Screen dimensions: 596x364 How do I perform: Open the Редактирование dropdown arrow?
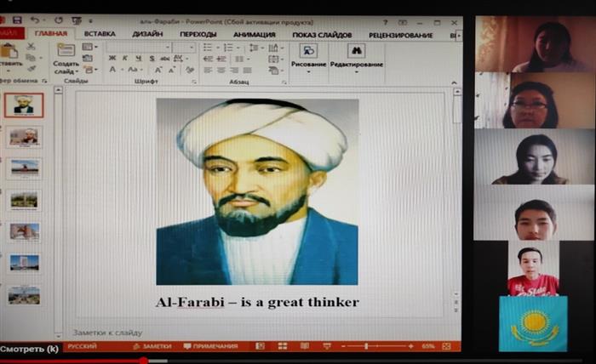tap(356, 73)
